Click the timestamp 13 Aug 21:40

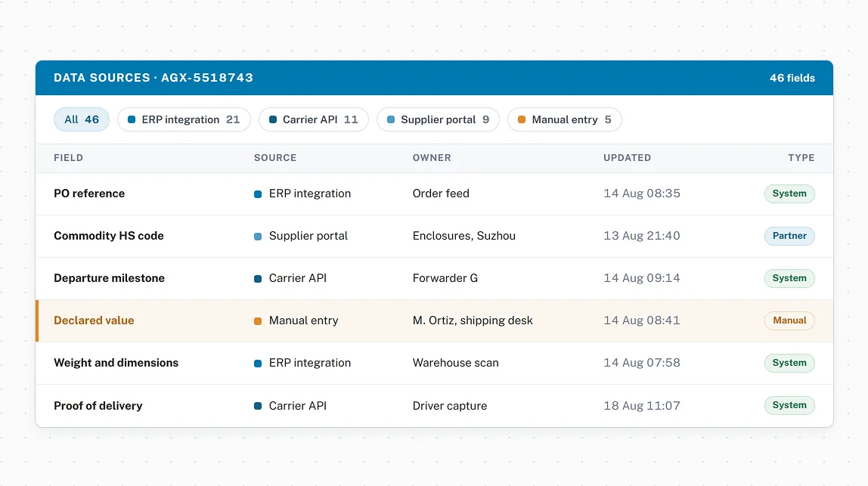[642, 236]
